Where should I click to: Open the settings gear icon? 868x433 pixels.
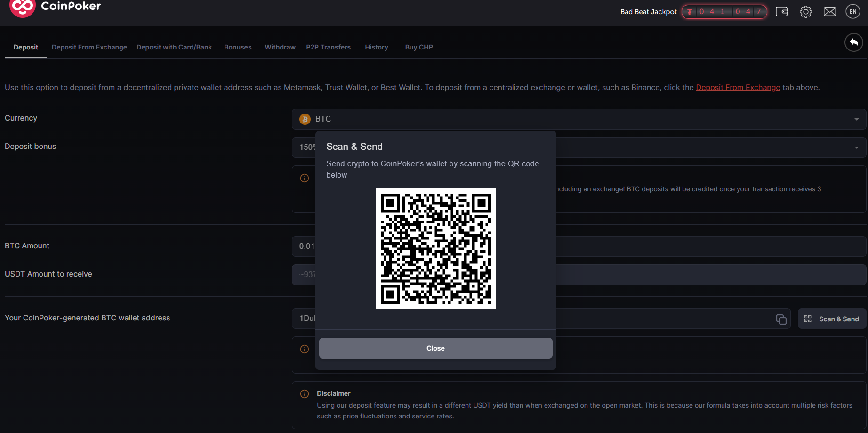(806, 11)
